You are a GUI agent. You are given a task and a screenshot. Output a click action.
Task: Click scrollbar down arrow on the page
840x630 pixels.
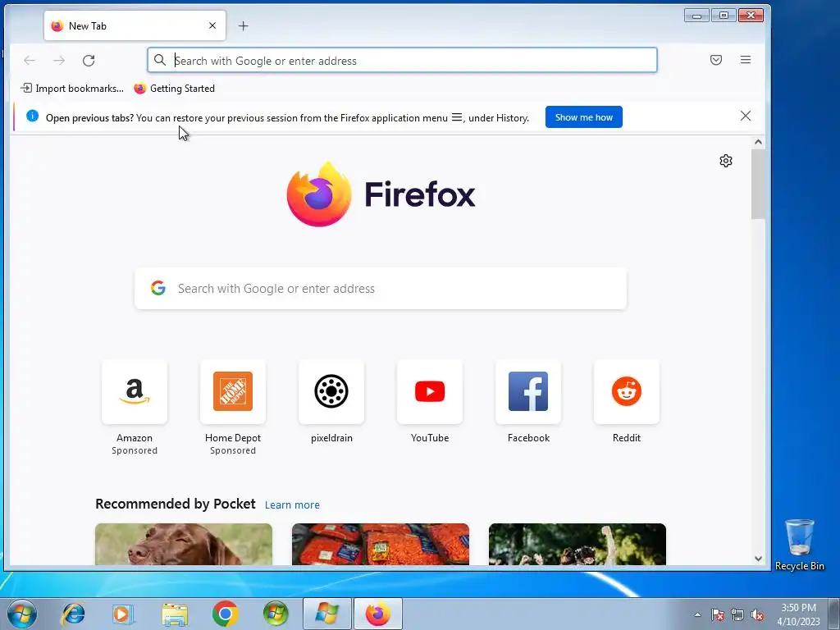(x=758, y=559)
